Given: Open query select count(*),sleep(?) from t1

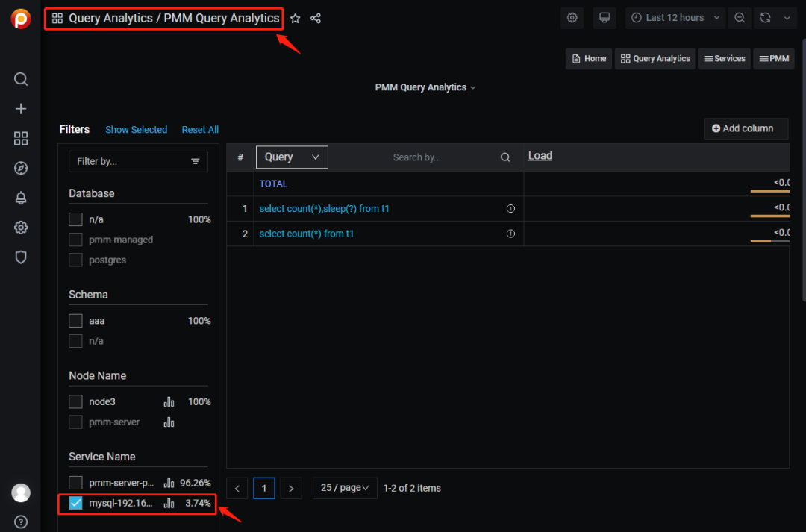Looking at the screenshot, I should click(x=324, y=209).
